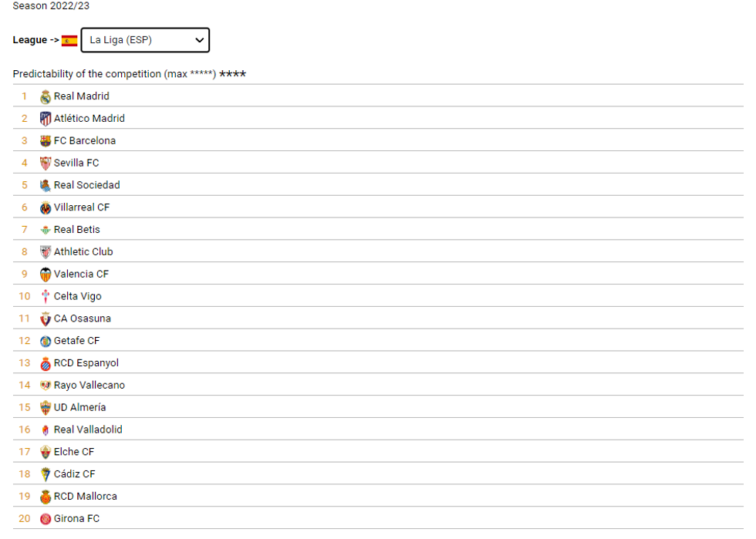756x539 pixels.
Task: Click the predictability star rating
Action: [x=232, y=75]
